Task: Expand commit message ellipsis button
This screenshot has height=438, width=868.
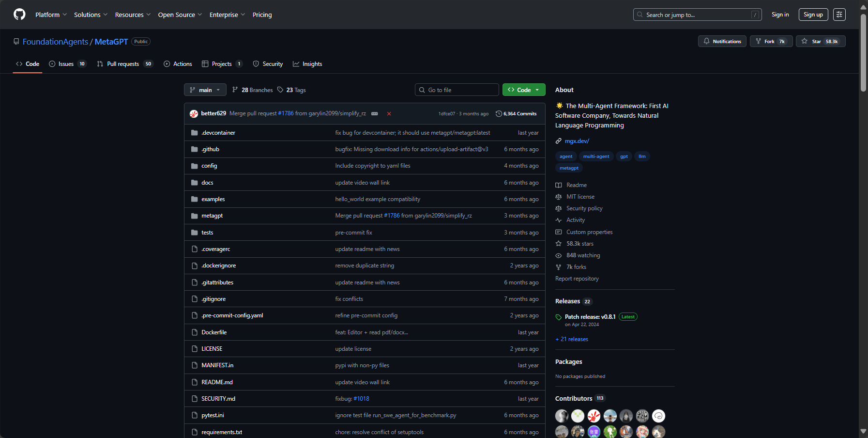Action: tap(375, 114)
